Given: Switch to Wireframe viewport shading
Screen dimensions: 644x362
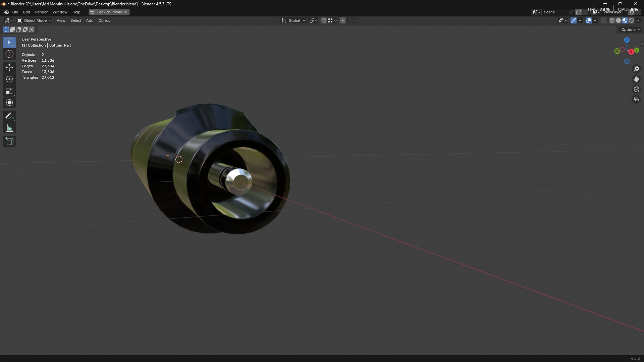Looking at the screenshot, I should tap(612, 20).
